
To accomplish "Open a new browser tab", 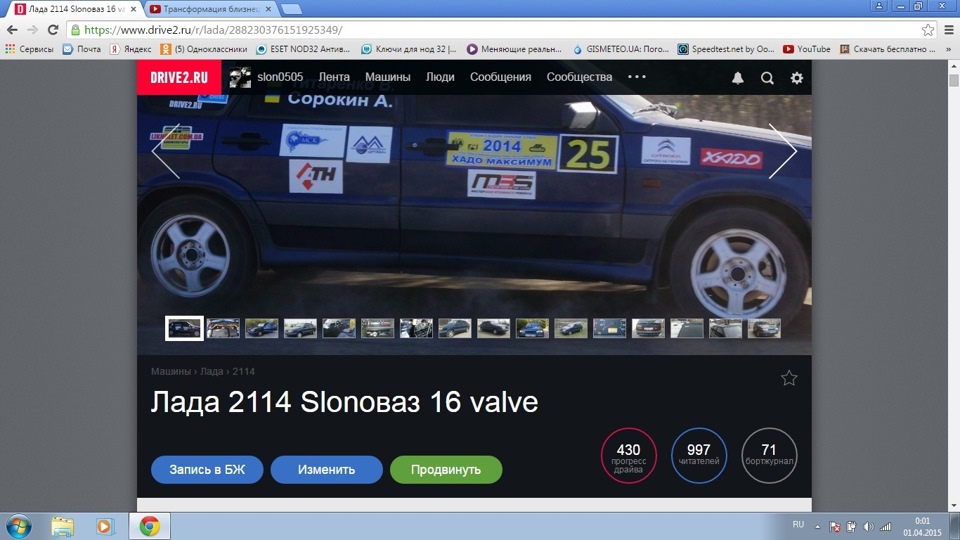I will click(291, 9).
